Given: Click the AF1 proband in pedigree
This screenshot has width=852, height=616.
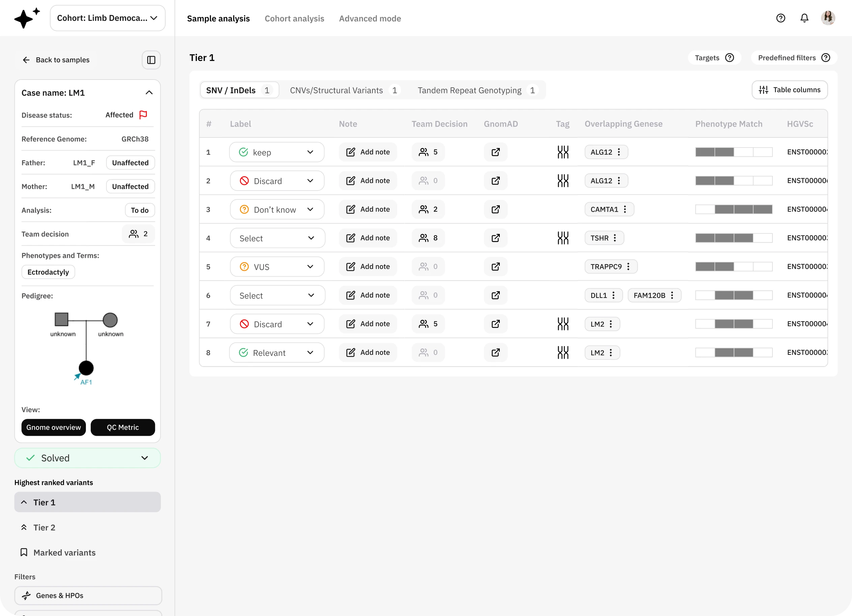Looking at the screenshot, I should 86,368.
